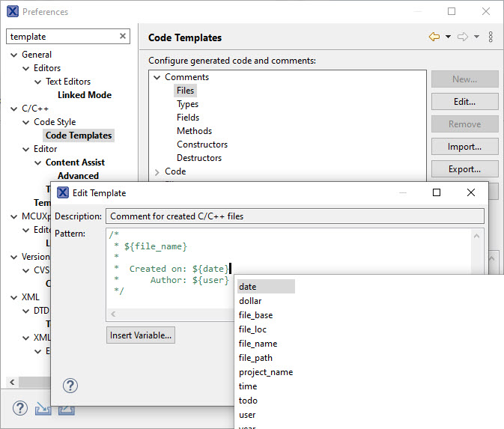Select the Methods comment template
This screenshot has width=504, height=429.
pyautogui.click(x=194, y=131)
